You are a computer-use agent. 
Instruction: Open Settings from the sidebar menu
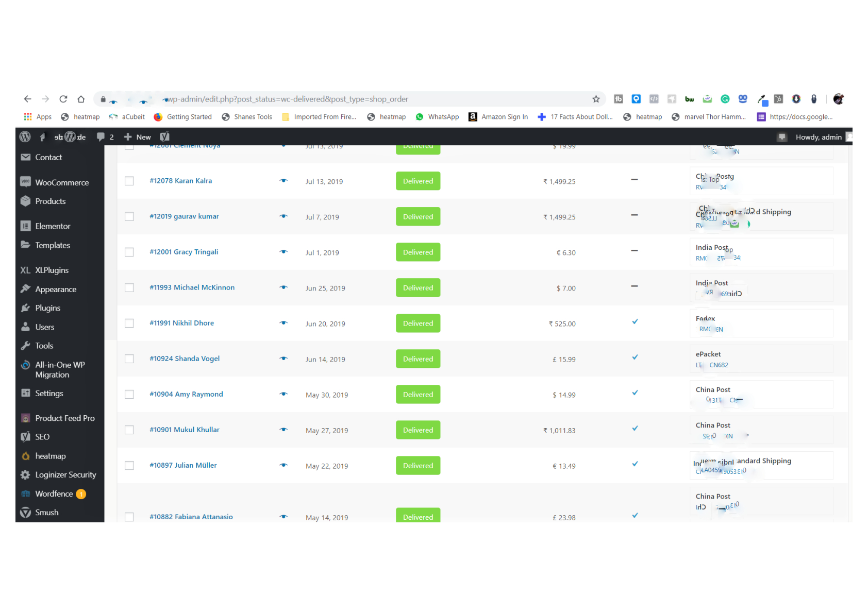[49, 393]
